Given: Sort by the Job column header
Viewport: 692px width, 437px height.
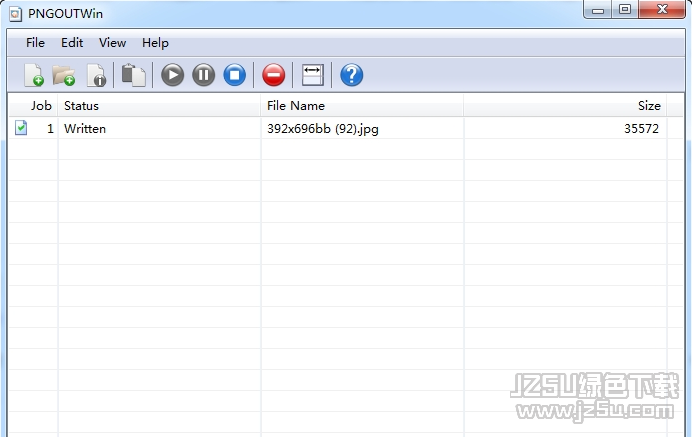Looking at the screenshot, I should (x=33, y=105).
